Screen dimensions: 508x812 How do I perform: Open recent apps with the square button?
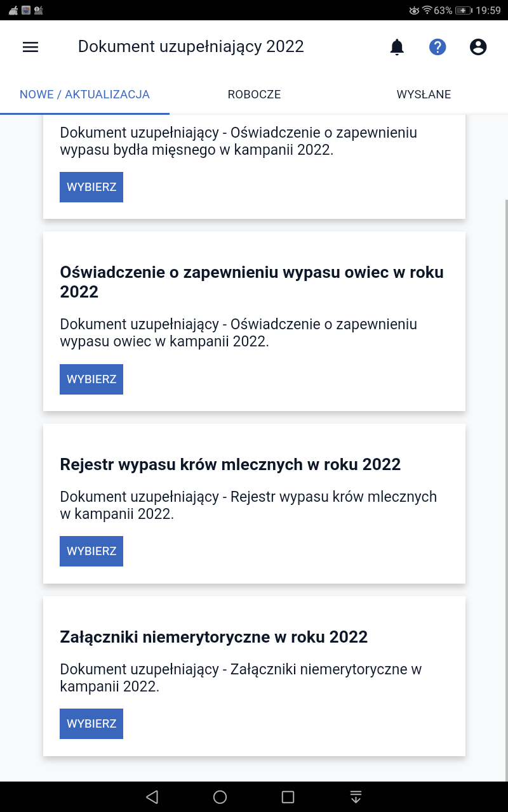[288, 797]
